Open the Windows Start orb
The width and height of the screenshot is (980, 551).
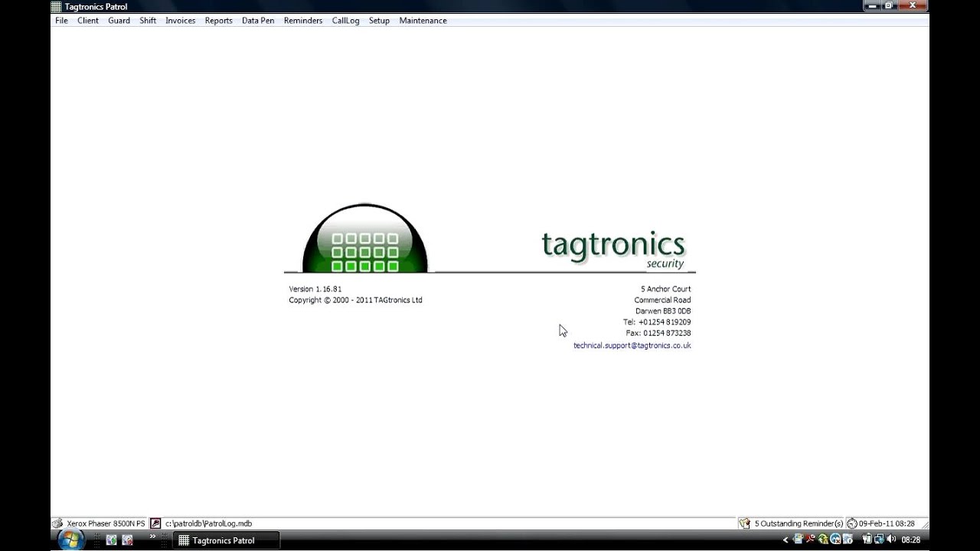click(x=70, y=540)
